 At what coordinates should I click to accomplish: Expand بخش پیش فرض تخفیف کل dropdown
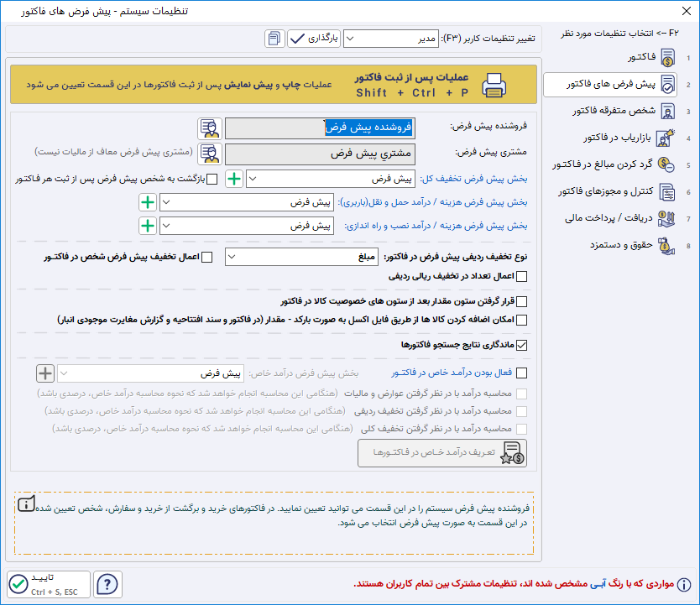(332, 179)
